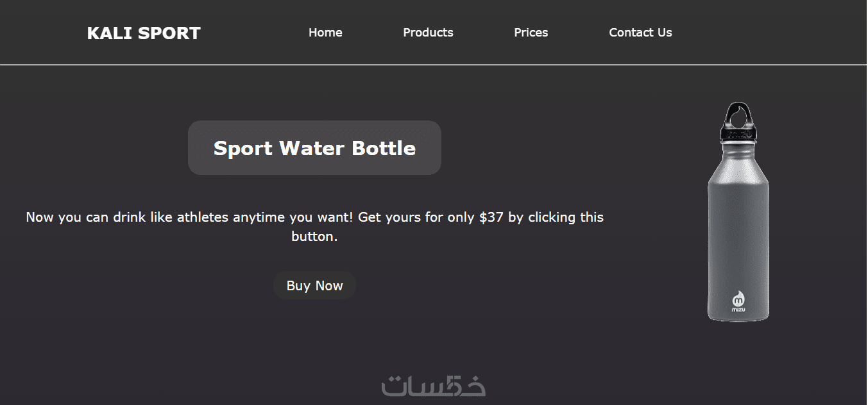
Task: Click the word "athletes" in the description
Action: pos(203,217)
